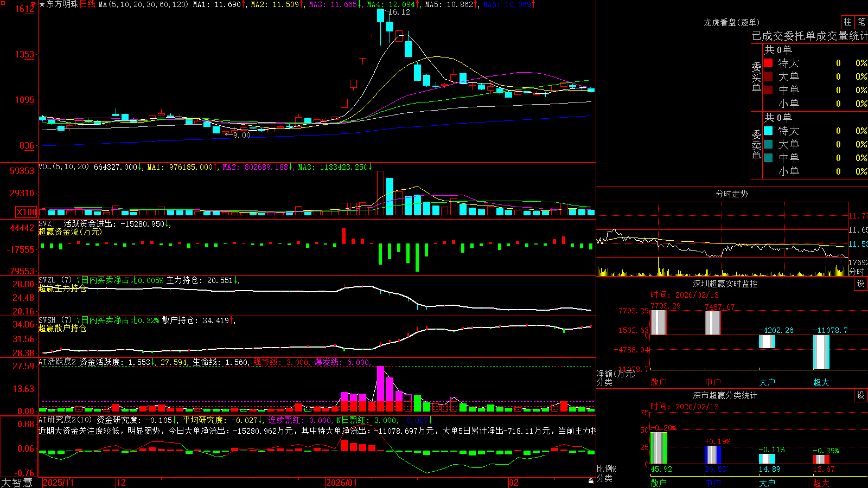Open the 已成交 tab

[768, 36]
